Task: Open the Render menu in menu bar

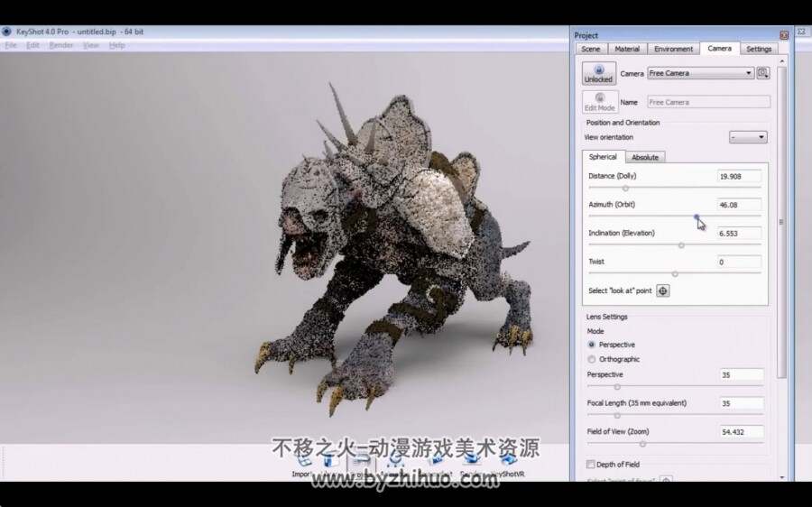Action: click(61, 45)
